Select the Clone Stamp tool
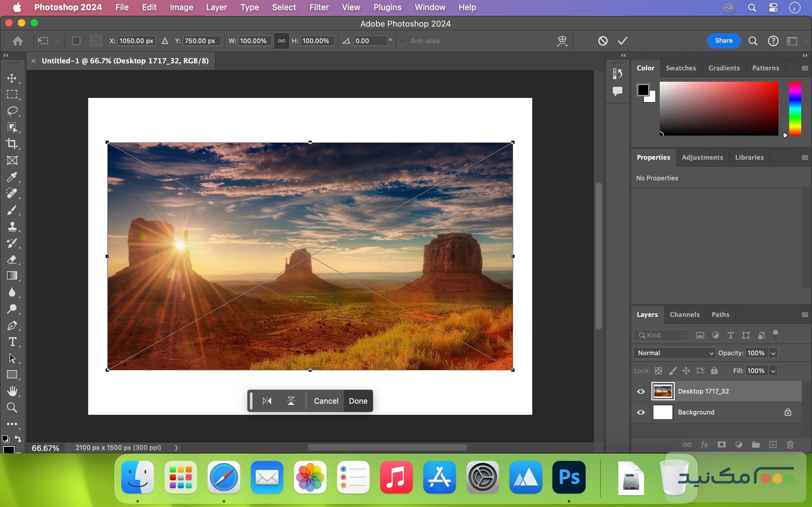 point(12,227)
